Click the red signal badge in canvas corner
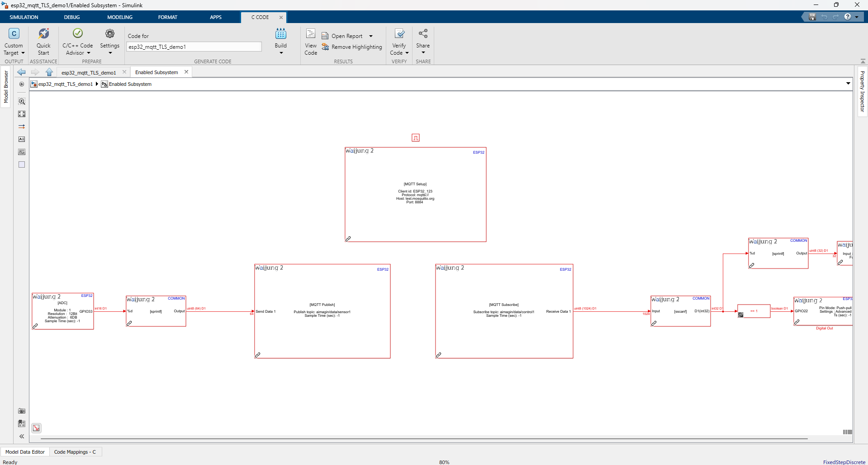868x465 pixels. (x=36, y=428)
